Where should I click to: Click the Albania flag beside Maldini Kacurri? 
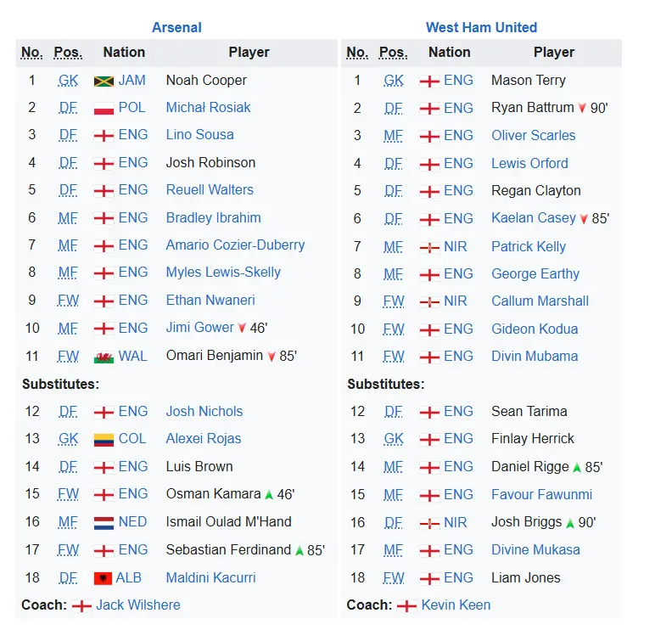[104, 578]
